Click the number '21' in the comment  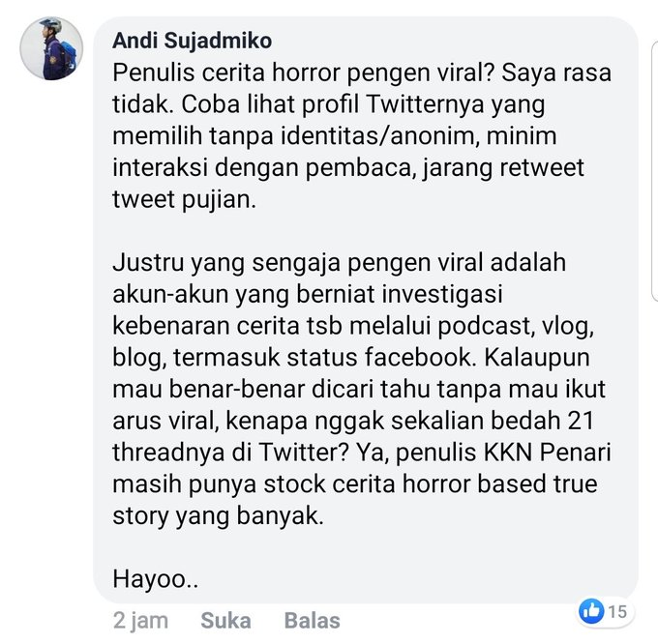pyautogui.click(x=581, y=421)
